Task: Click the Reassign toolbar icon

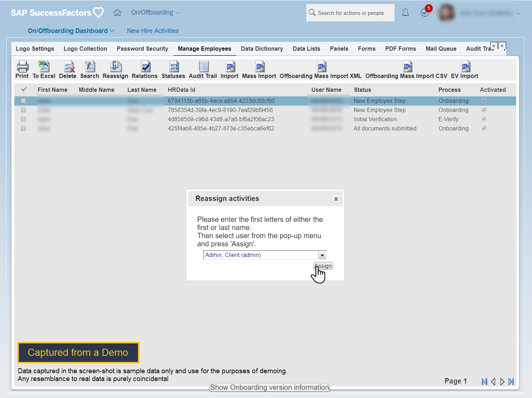Action: click(x=116, y=66)
